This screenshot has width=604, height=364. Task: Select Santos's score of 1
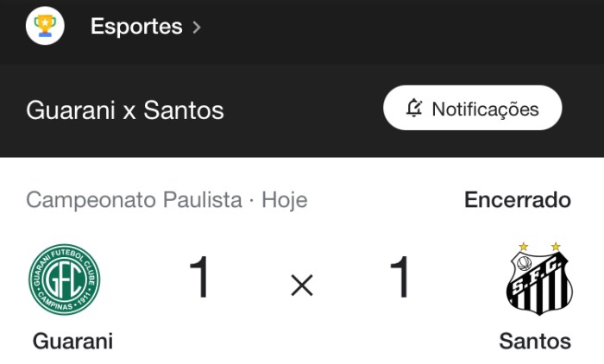[400, 279]
